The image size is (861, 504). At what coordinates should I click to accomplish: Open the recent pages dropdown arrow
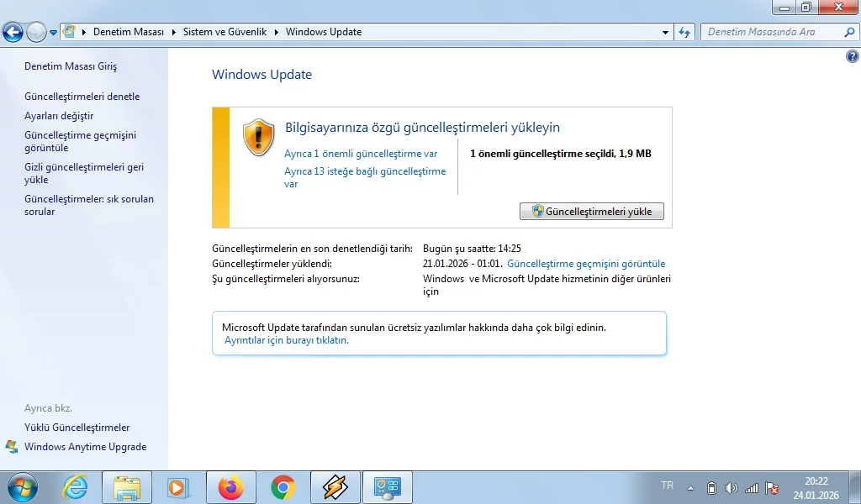click(53, 33)
